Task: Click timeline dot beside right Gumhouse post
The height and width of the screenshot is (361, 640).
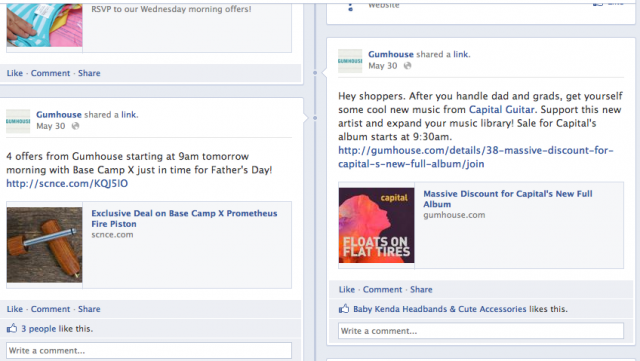Action: click(x=315, y=73)
